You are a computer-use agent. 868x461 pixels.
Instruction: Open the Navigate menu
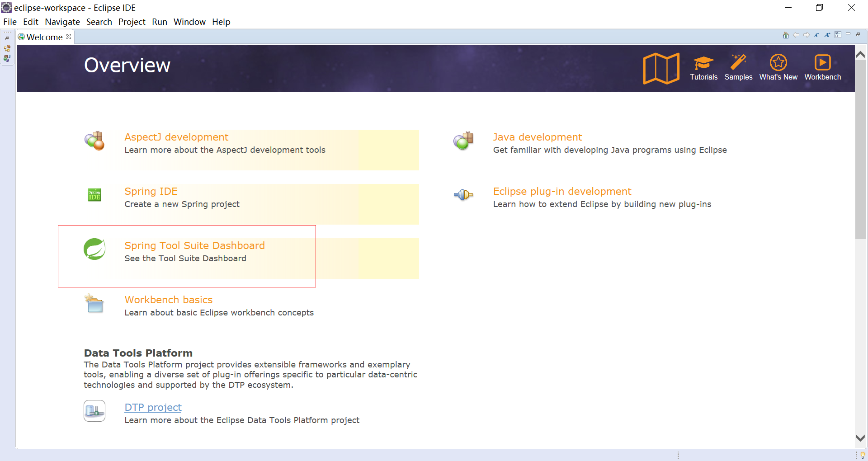62,22
